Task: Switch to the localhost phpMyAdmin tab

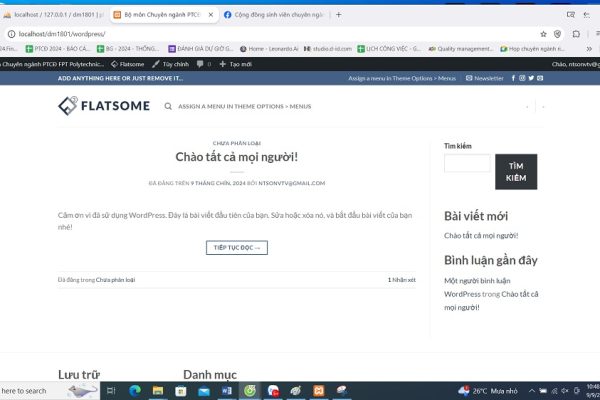Action: (53, 15)
